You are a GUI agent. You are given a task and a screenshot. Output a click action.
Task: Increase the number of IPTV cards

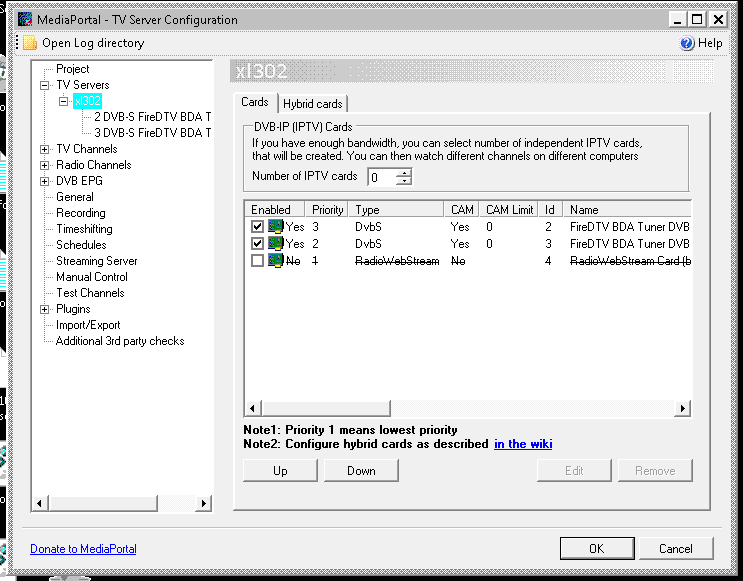point(403,173)
